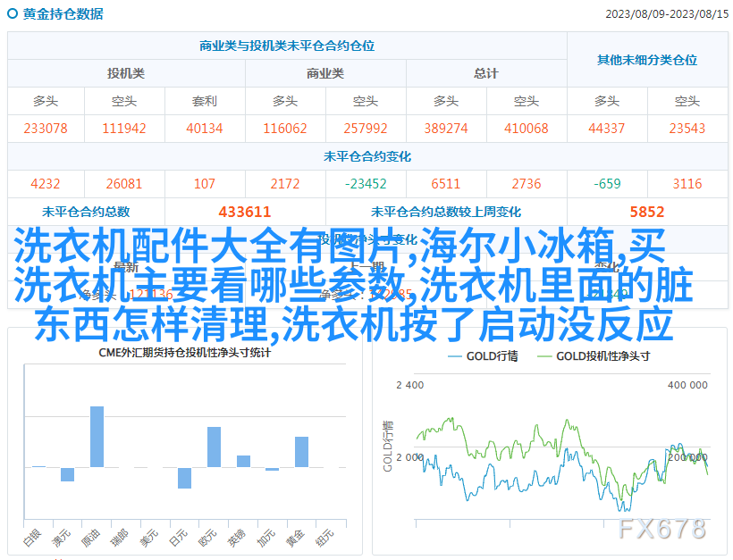
Task: Click the 未平仓合约变化 section header row
Action: tap(366, 156)
